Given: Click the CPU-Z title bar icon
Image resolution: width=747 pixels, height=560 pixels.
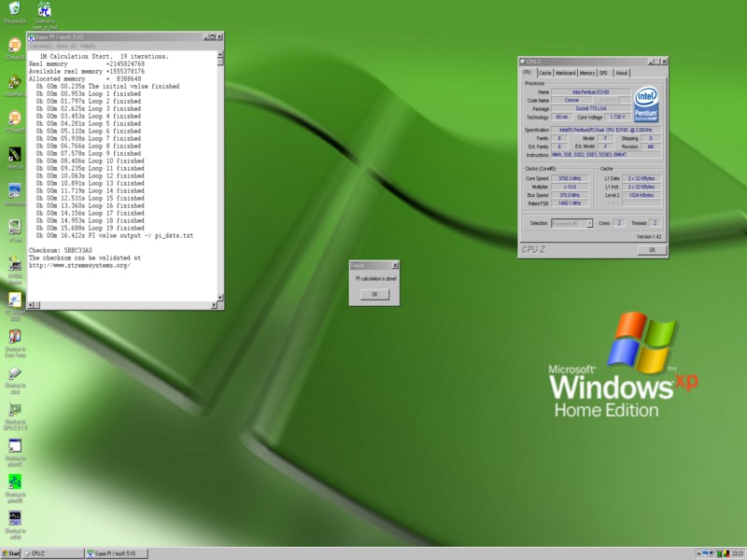Looking at the screenshot, I should (522, 62).
